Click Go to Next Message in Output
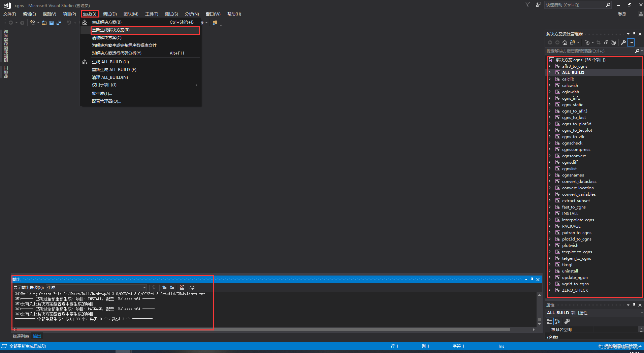Viewport: 644px width, 353px height. click(x=172, y=288)
